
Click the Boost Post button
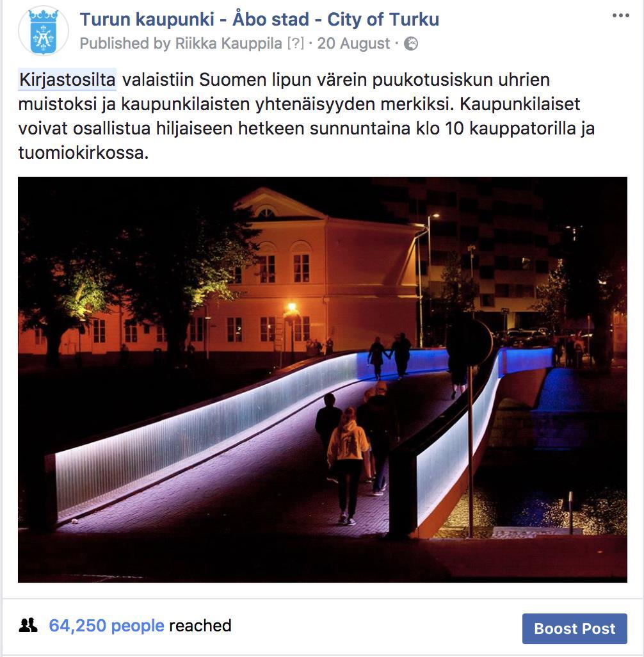(x=574, y=629)
